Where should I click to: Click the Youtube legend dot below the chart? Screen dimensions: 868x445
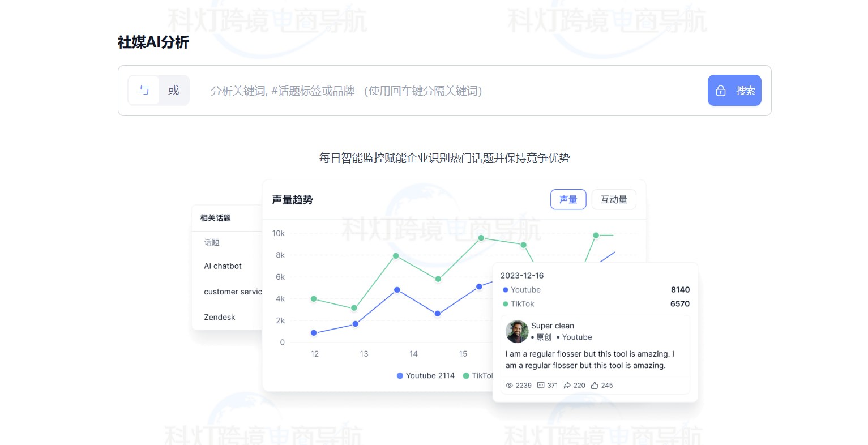[x=400, y=376]
